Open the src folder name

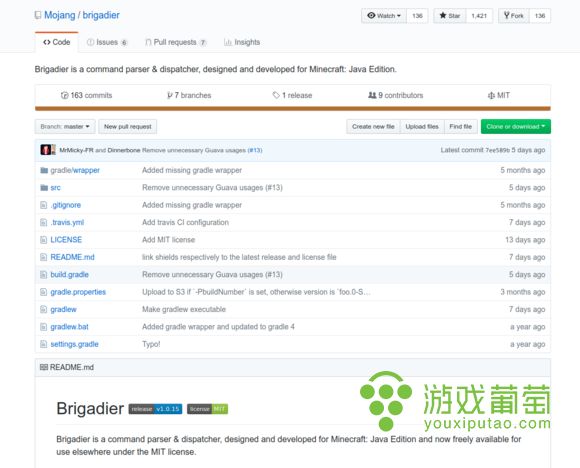point(55,188)
